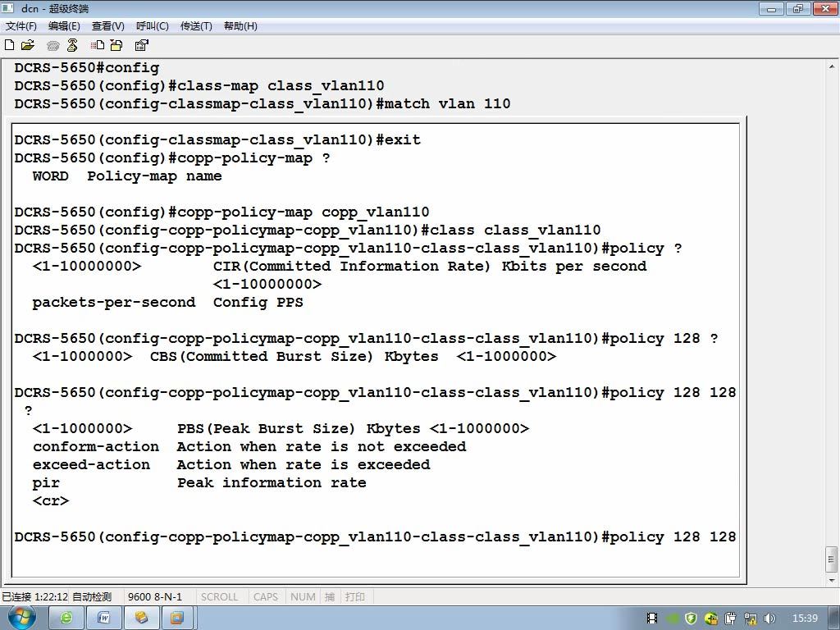Click the grayed-out Call telephone icon
The image size is (840, 630).
tap(52, 46)
